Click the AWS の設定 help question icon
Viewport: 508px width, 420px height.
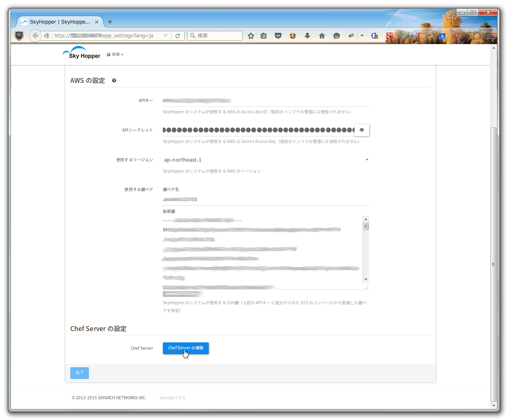(x=114, y=80)
